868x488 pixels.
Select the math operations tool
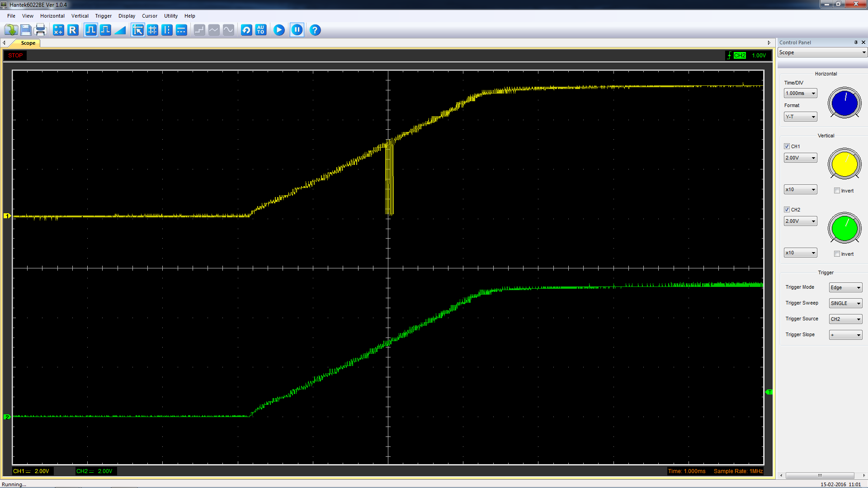click(58, 30)
